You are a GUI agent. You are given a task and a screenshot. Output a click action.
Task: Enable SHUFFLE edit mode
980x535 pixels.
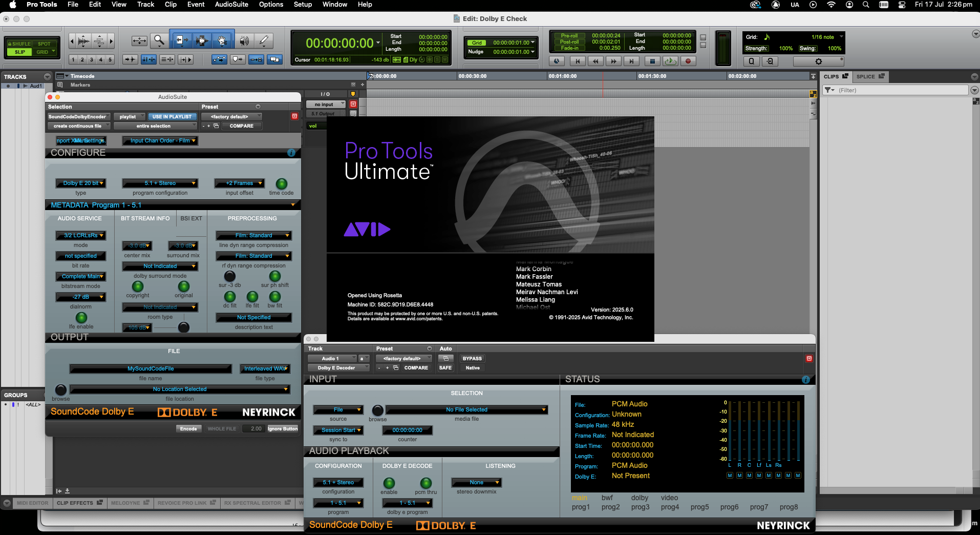coord(19,44)
